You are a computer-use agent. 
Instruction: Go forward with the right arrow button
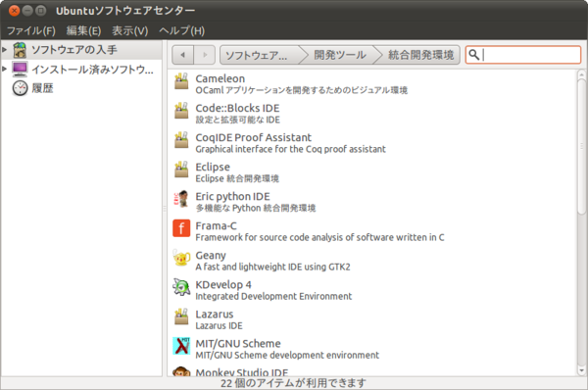point(205,55)
